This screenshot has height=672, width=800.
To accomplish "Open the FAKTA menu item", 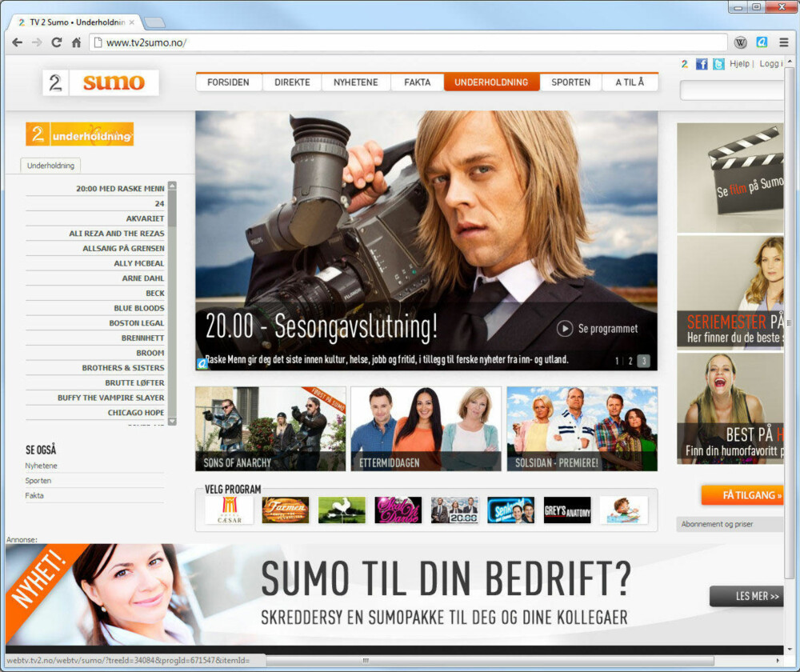I will (x=418, y=82).
